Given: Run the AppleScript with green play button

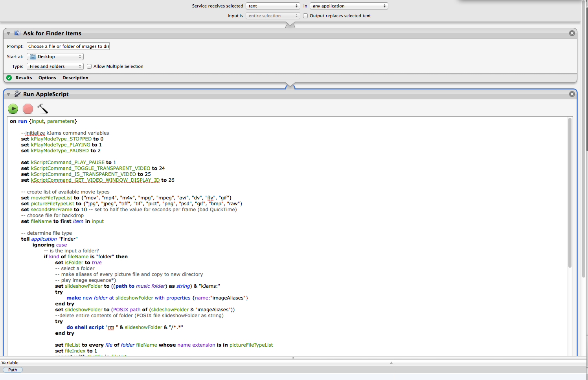Looking at the screenshot, I should 13,109.
